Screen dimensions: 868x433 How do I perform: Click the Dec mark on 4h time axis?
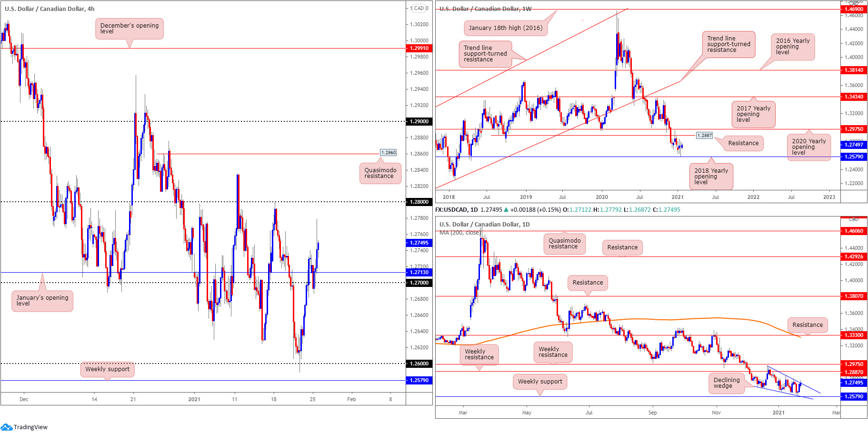tap(24, 399)
